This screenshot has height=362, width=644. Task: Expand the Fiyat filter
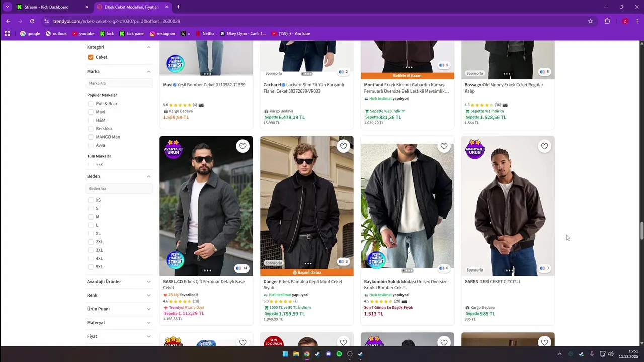pos(149,336)
